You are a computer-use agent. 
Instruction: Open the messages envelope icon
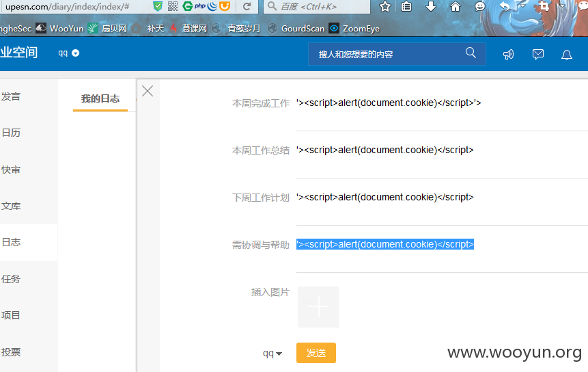[x=537, y=55]
